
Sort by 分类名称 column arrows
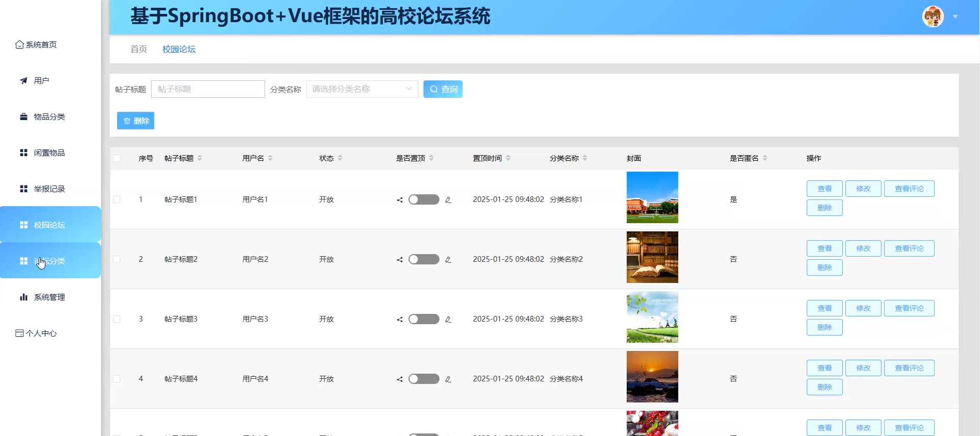pyautogui.click(x=585, y=158)
